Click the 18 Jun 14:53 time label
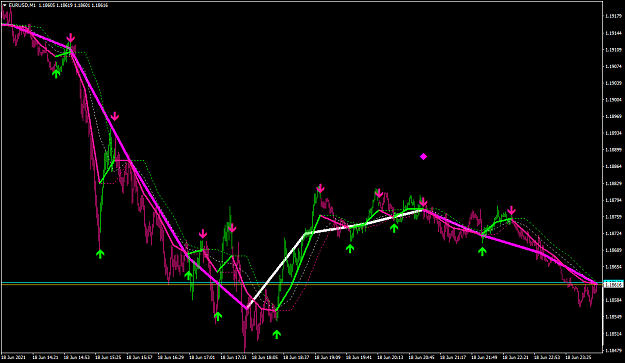Screen dimensions: 625x363 [x=76, y=357]
